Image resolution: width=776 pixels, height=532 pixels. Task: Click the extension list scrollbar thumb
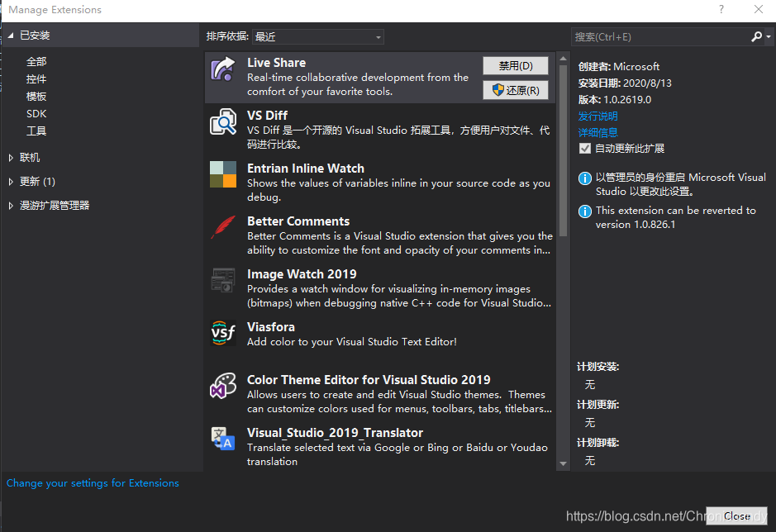[563, 151]
